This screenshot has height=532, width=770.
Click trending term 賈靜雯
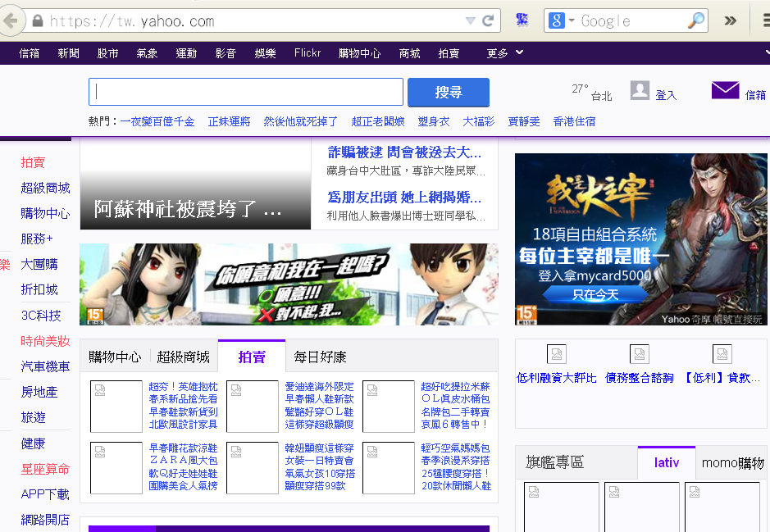(x=523, y=121)
